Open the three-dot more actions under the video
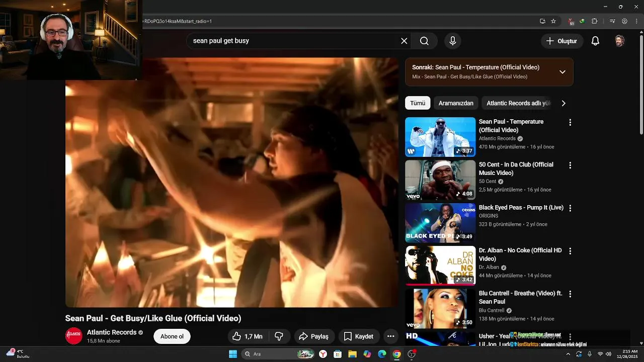The height and width of the screenshot is (362, 644). 390,336
